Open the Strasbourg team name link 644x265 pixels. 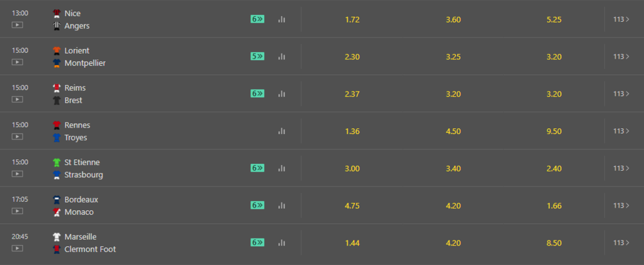point(83,175)
